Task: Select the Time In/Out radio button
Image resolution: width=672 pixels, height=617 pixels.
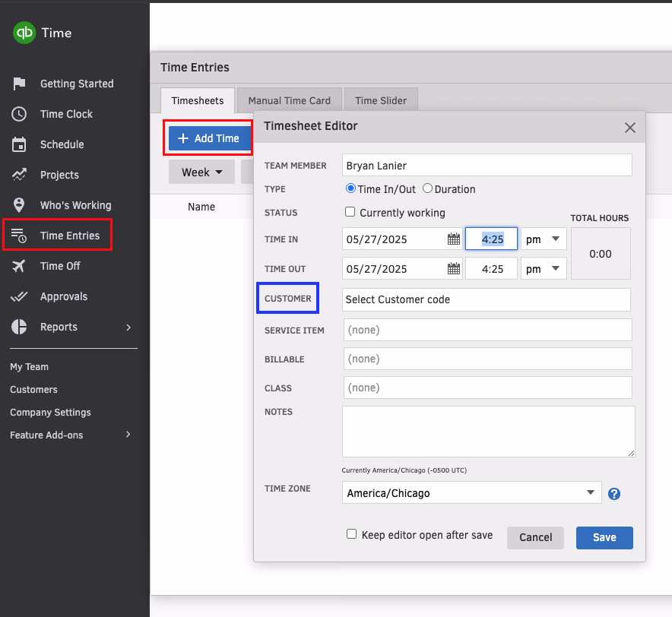Action: [350, 188]
